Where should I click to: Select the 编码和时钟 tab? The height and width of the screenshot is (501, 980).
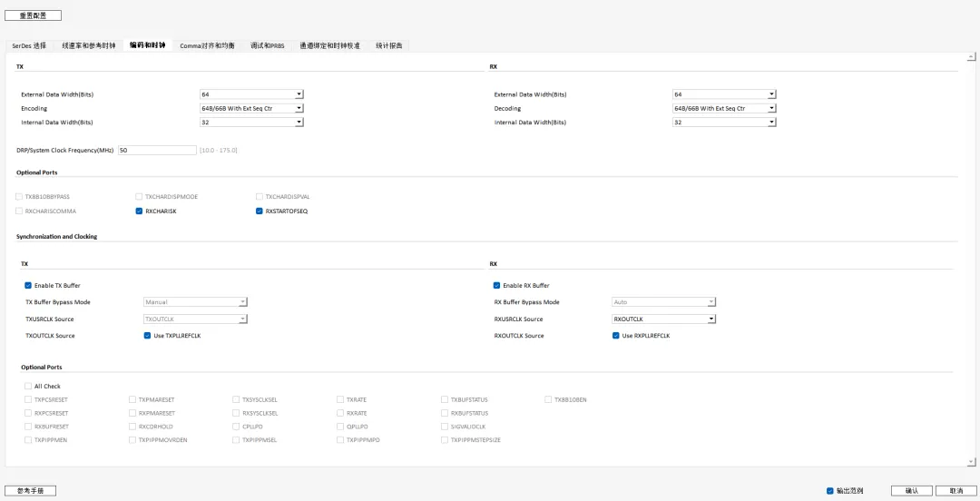pyautogui.click(x=148, y=45)
